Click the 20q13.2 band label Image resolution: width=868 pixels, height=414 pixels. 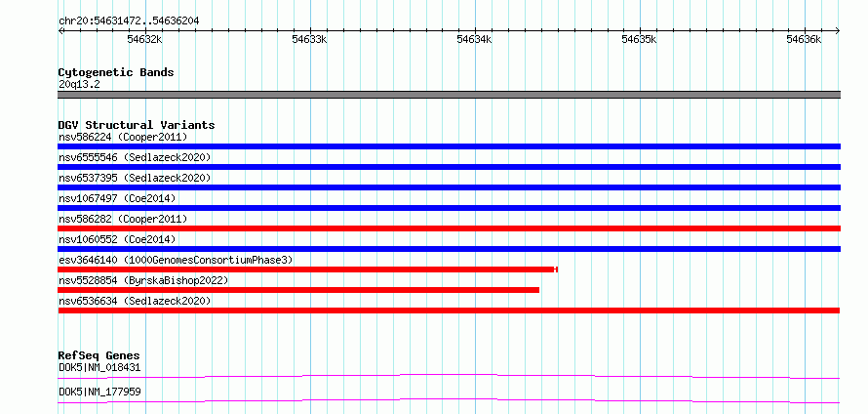(x=79, y=85)
